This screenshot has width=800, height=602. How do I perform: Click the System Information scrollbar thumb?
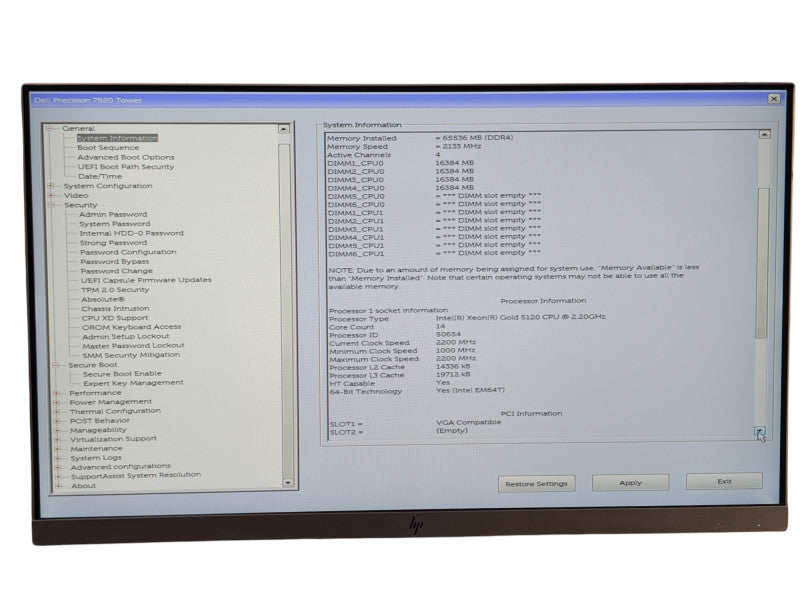(x=762, y=263)
